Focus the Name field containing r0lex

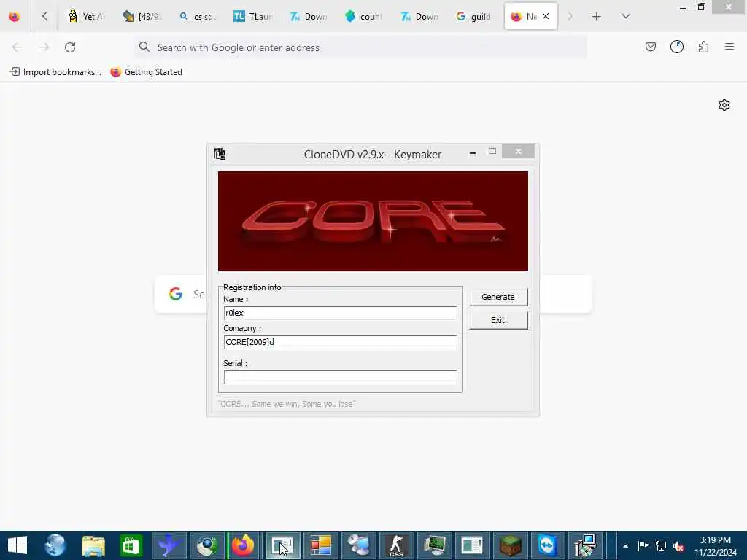coord(340,313)
